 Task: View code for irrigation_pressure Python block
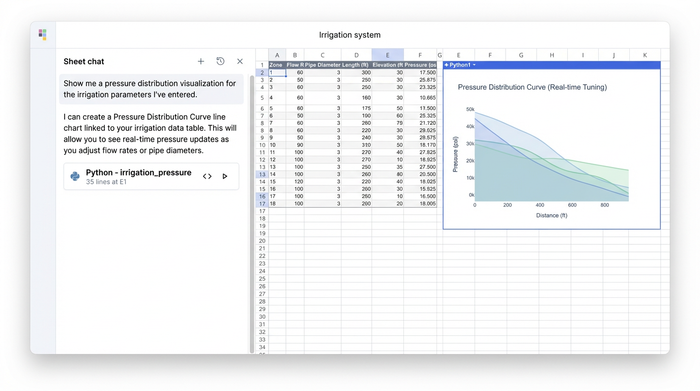click(x=207, y=176)
